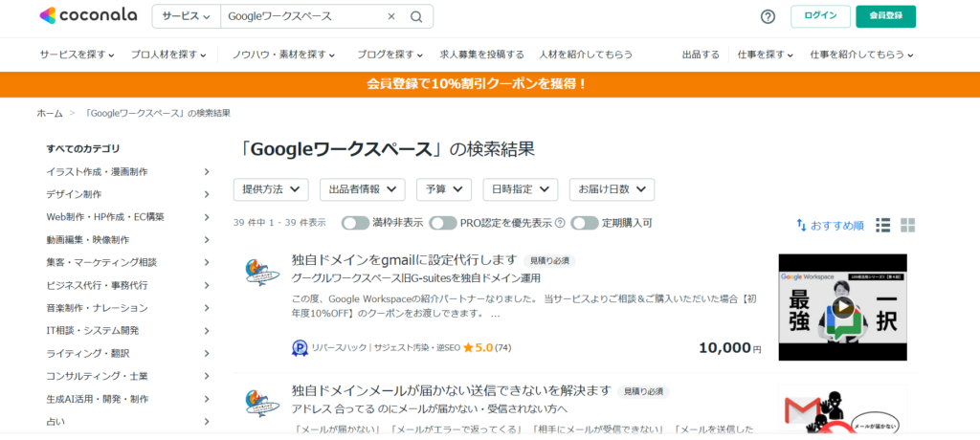Open the 提供方法 filter dropdown

point(271,189)
